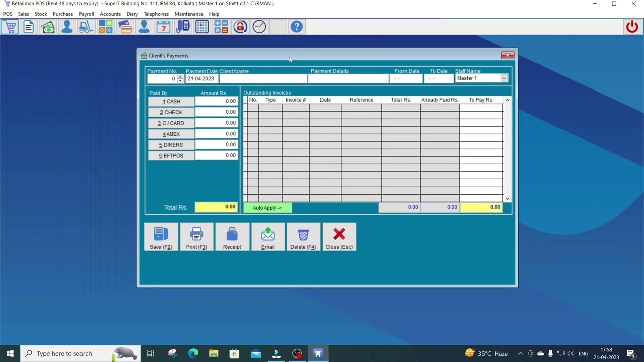The image size is (644, 362).
Task: Click the document/invoice toolbar icon
Action: (29, 27)
